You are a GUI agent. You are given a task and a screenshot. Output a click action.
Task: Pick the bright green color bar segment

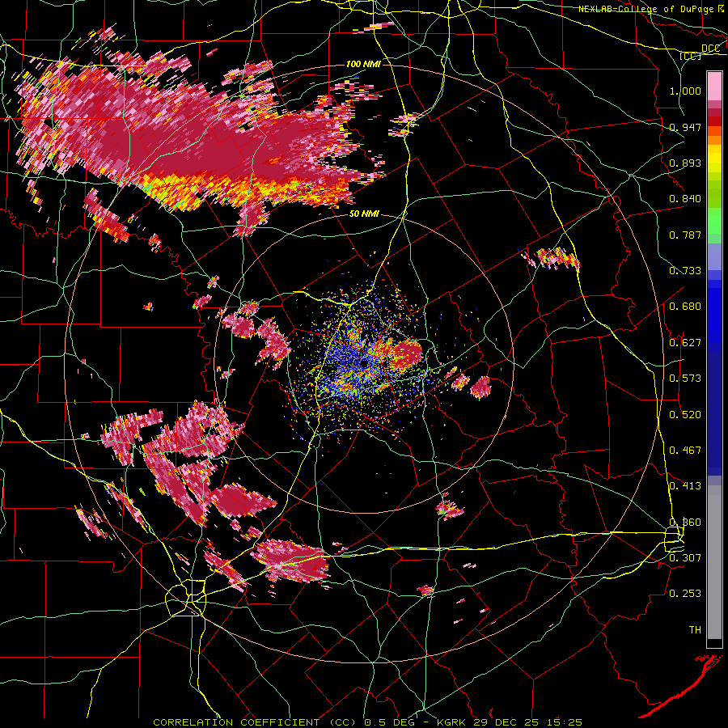pos(714,221)
